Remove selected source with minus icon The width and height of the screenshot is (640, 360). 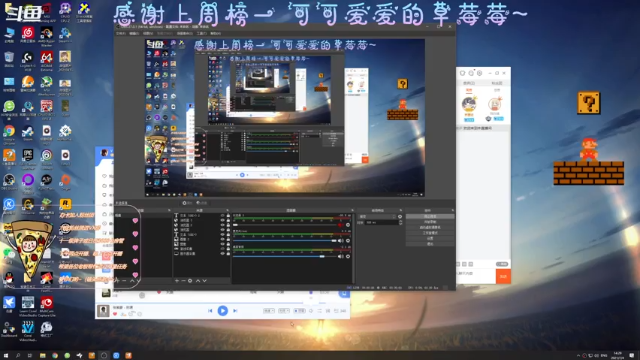pos(183,281)
